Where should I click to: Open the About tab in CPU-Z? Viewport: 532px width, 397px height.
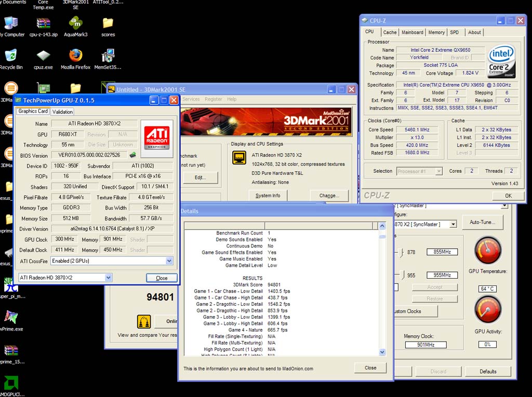[474, 32]
